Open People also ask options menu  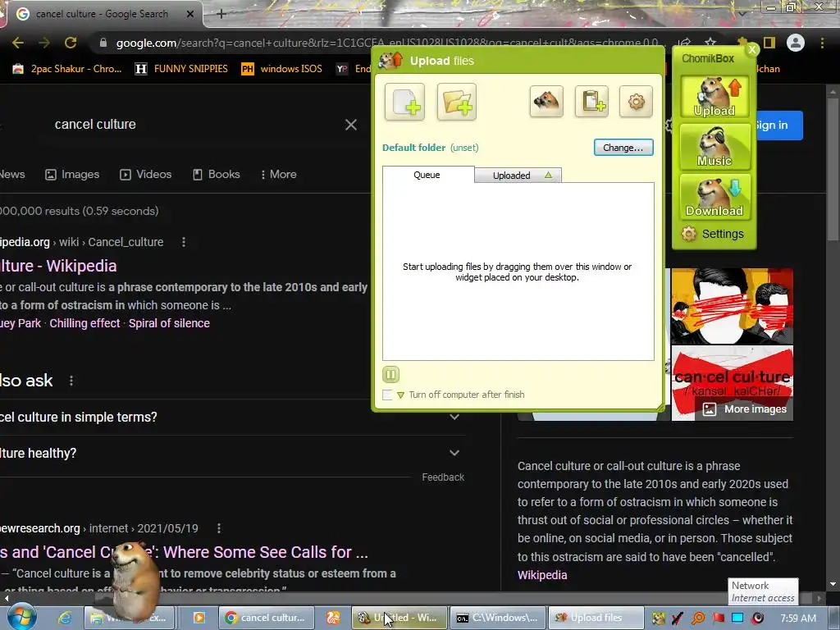click(x=71, y=381)
